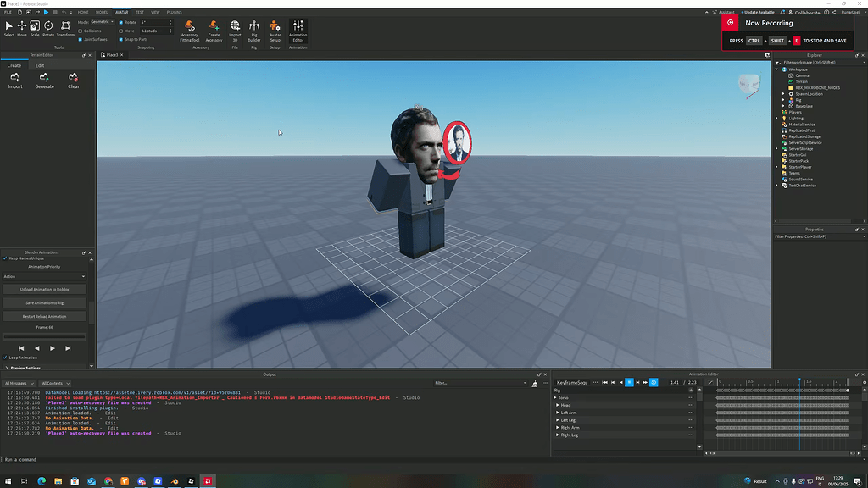Click the Output Filter input field
Image resolution: width=868 pixels, height=488 pixels.
[481, 383]
